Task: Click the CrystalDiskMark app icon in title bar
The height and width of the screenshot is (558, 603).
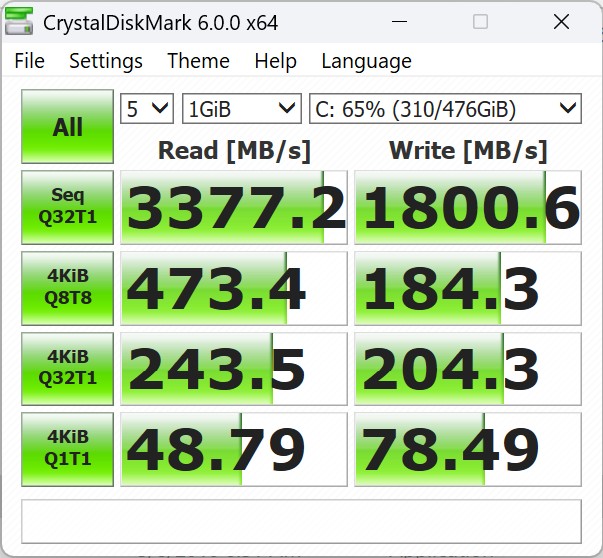Action: coord(19,22)
